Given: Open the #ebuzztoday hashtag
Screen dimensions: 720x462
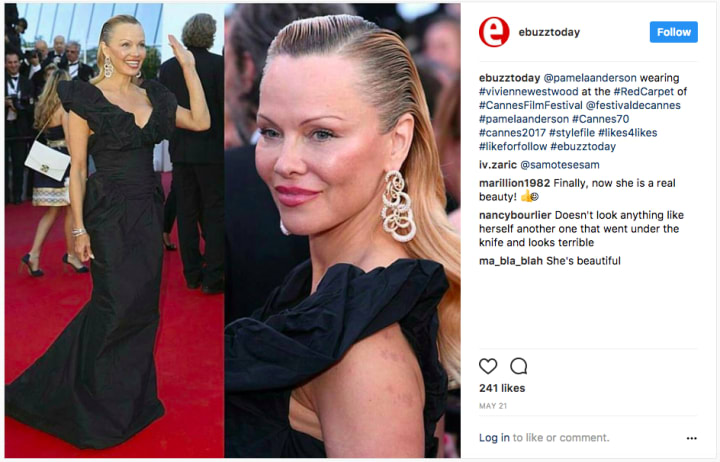Looking at the screenshot, I should pos(583,146).
